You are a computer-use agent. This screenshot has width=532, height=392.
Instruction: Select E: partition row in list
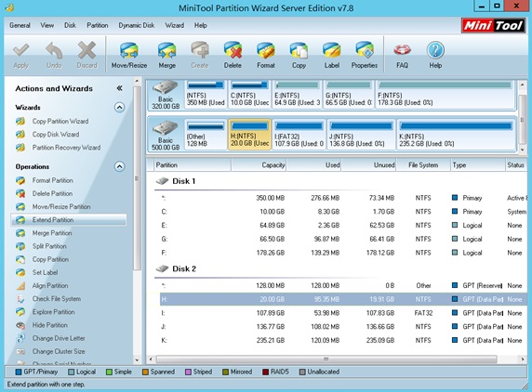pyautogui.click(x=343, y=226)
